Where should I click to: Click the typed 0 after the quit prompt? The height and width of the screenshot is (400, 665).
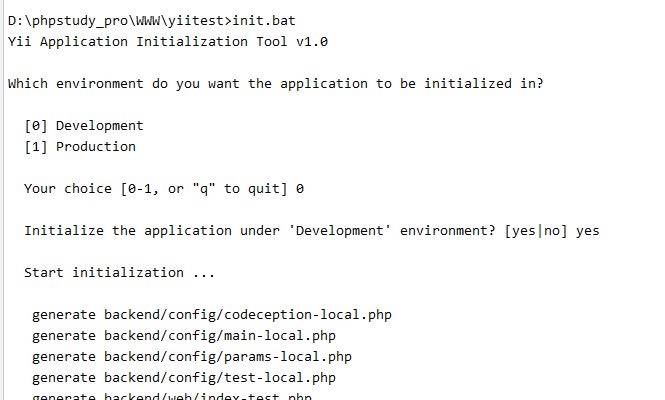click(300, 189)
